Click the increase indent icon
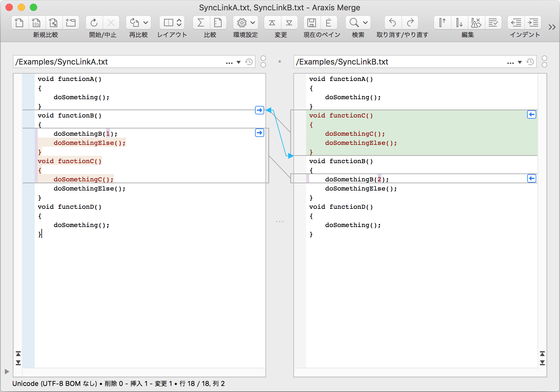The height and width of the screenshot is (392, 560). coord(533,23)
